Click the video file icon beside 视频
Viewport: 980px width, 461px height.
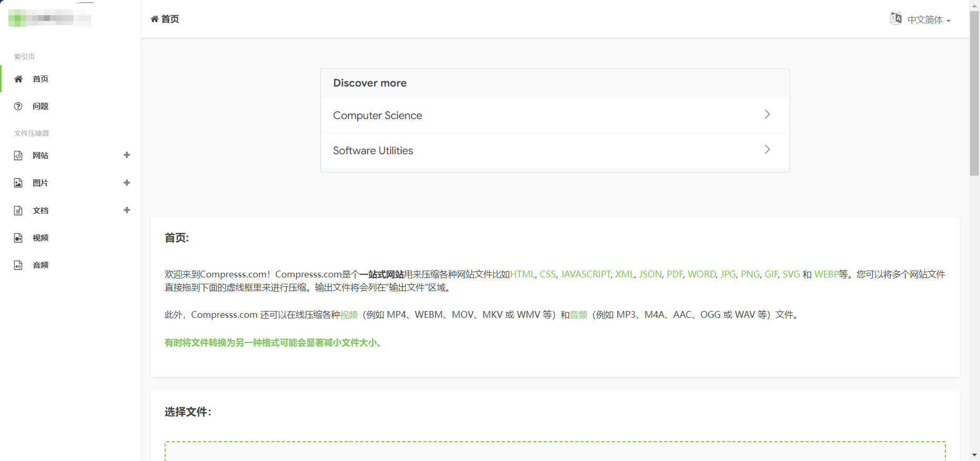(x=18, y=238)
